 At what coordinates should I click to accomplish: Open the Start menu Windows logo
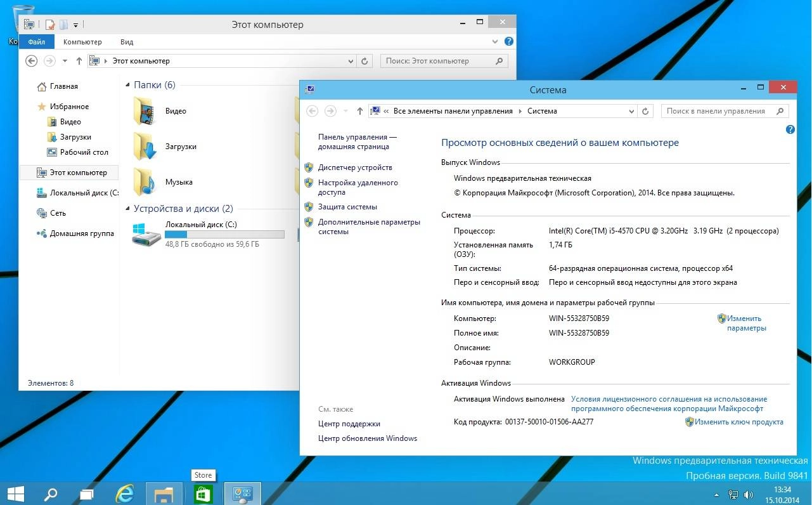[x=16, y=494]
